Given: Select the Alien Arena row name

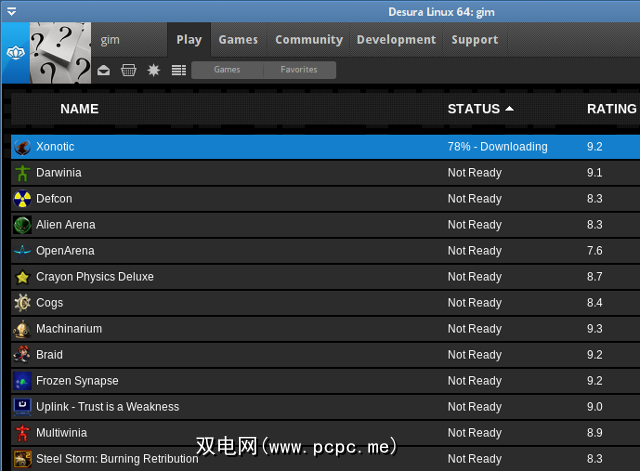Looking at the screenshot, I should 66,225.
